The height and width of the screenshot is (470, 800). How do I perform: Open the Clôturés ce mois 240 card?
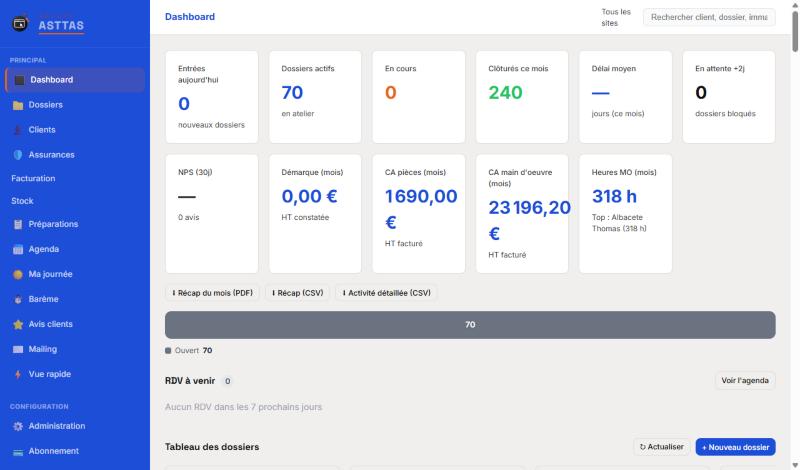[521, 97]
